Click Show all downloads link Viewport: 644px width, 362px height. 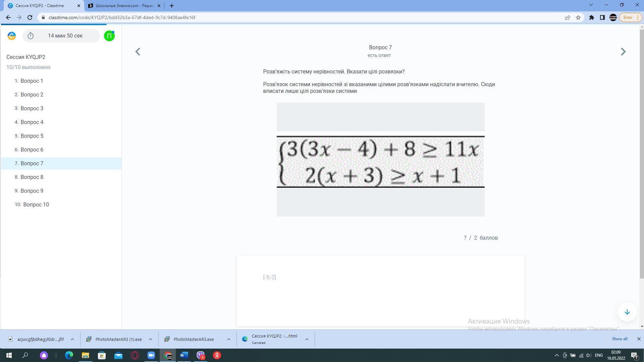click(x=619, y=339)
